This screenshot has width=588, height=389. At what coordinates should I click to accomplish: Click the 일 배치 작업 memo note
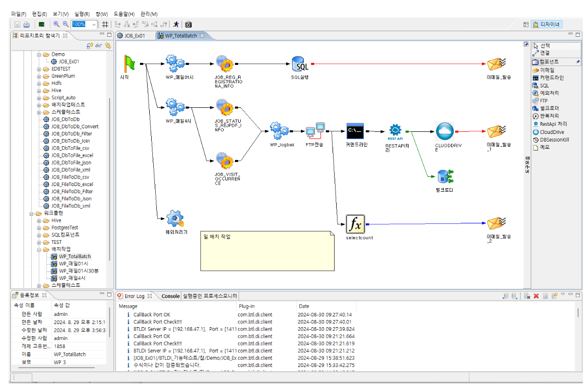coord(267,251)
